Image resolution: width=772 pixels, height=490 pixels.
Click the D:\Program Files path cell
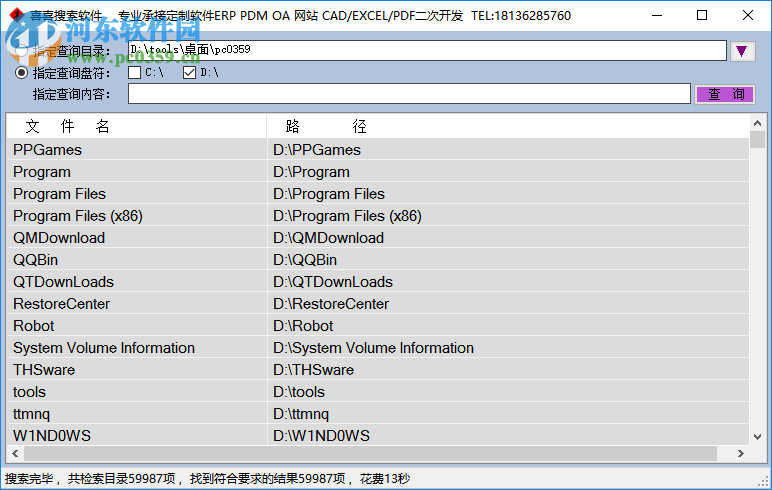click(x=508, y=194)
